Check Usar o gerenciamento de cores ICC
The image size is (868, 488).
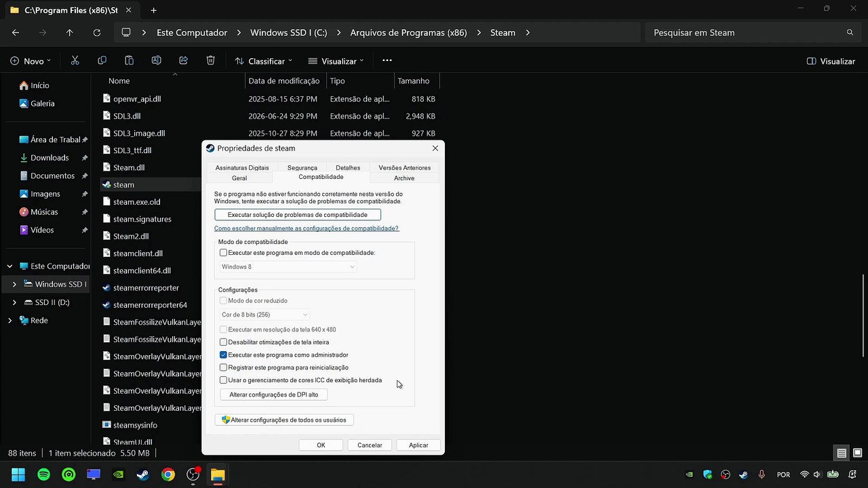pyautogui.click(x=223, y=380)
